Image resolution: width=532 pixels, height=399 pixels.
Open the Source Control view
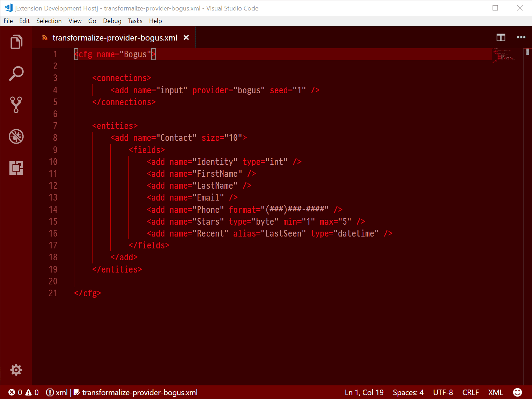(x=16, y=105)
